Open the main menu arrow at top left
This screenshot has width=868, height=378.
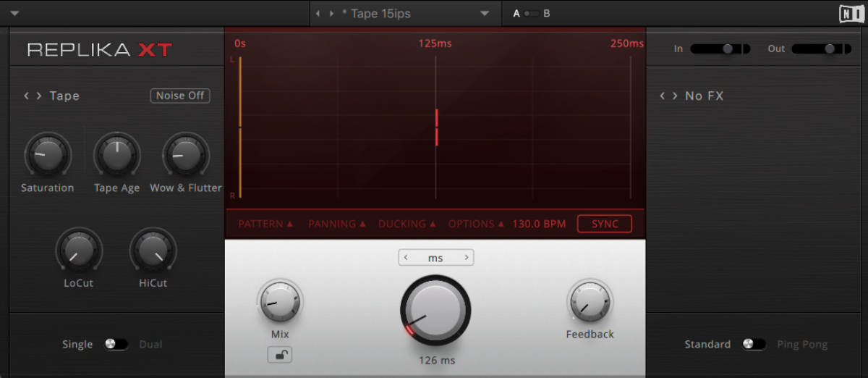click(x=14, y=13)
